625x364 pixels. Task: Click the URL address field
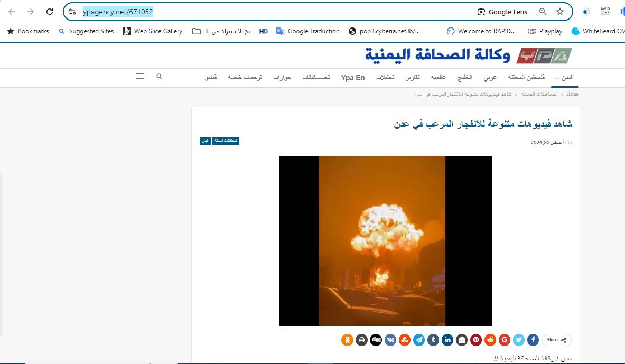point(264,12)
